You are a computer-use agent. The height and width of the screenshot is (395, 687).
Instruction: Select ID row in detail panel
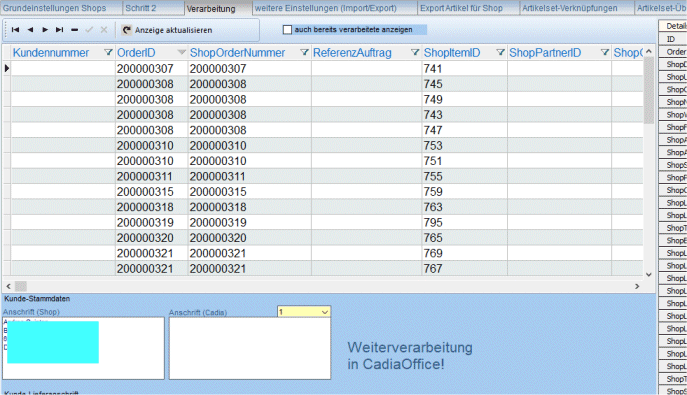tap(673, 39)
